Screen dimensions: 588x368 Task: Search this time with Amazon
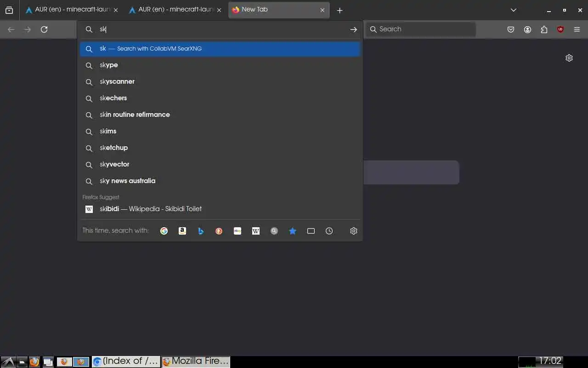click(x=182, y=231)
